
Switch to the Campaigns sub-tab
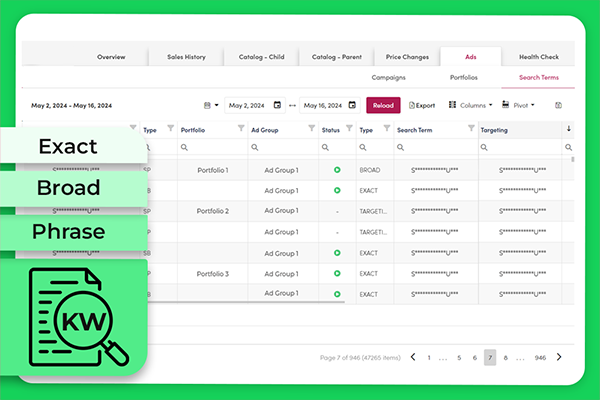[388, 78]
